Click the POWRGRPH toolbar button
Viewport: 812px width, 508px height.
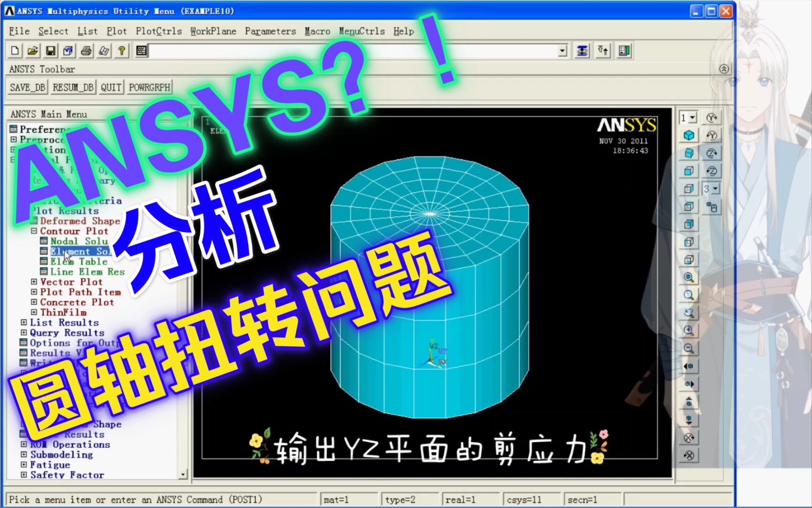(x=149, y=87)
